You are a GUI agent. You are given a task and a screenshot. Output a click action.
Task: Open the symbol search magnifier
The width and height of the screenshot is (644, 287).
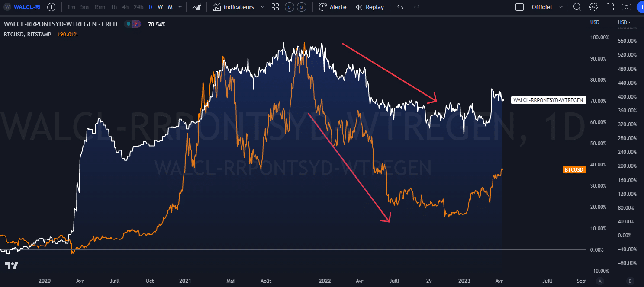point(577,7)
